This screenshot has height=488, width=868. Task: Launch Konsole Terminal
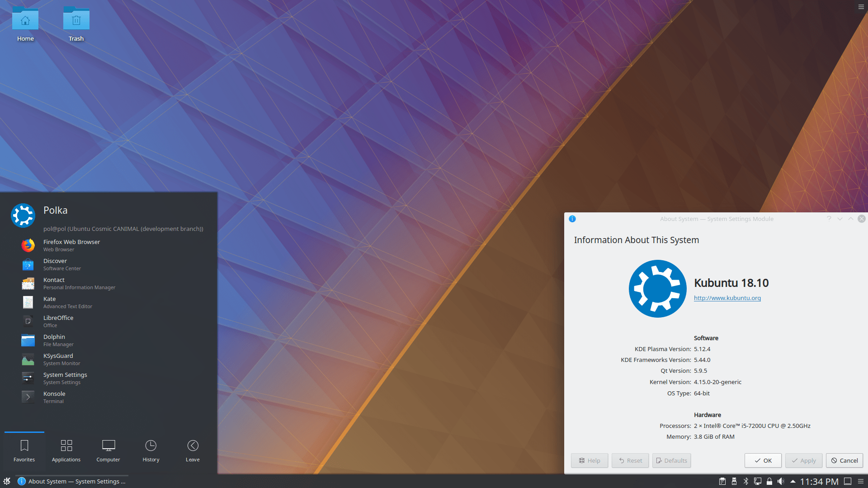(x=108, y=397)
